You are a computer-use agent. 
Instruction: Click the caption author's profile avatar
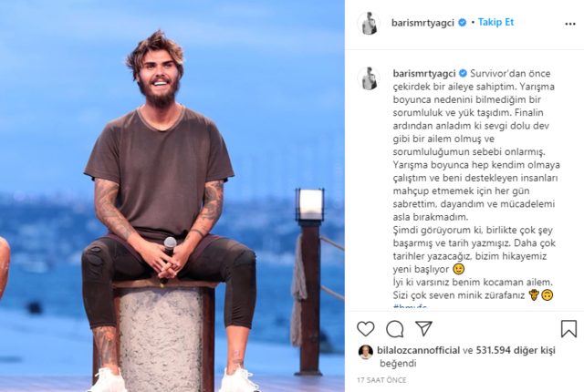tap(369, 78)
